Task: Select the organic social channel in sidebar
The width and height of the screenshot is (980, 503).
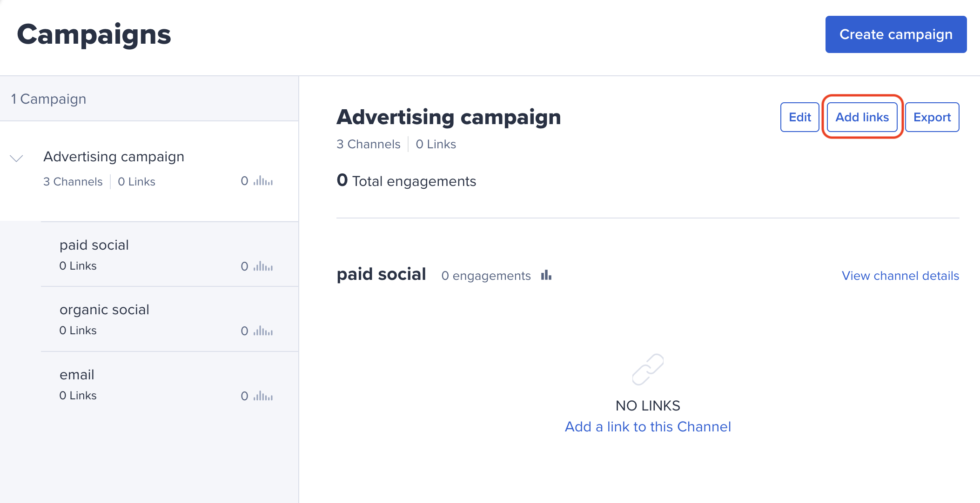Action: (104, 309)
